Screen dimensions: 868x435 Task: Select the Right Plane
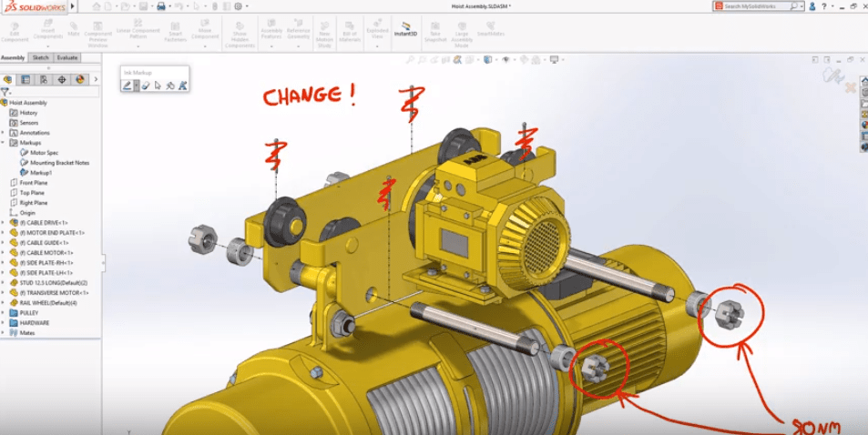(x=33, y=203)
